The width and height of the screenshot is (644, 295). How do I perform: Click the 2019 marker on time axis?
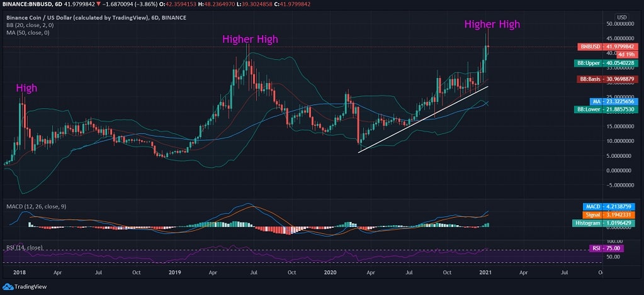click(x=174, y=272)
